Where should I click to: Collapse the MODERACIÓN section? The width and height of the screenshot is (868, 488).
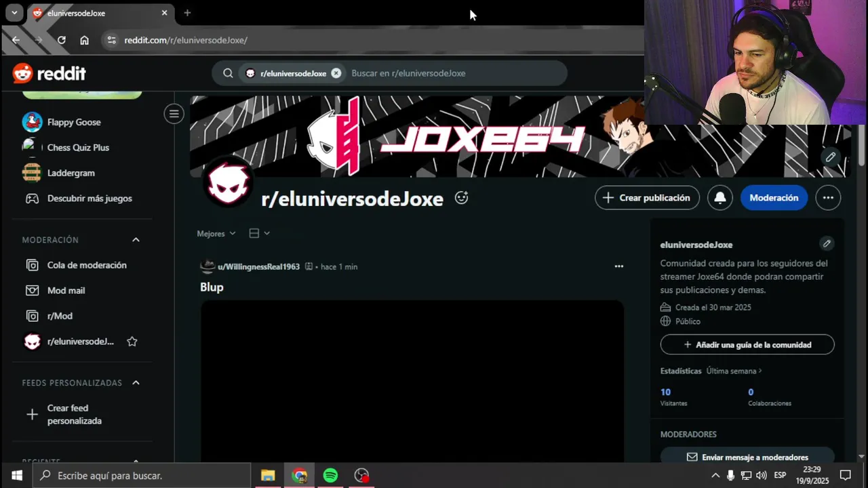click(136, 240)
